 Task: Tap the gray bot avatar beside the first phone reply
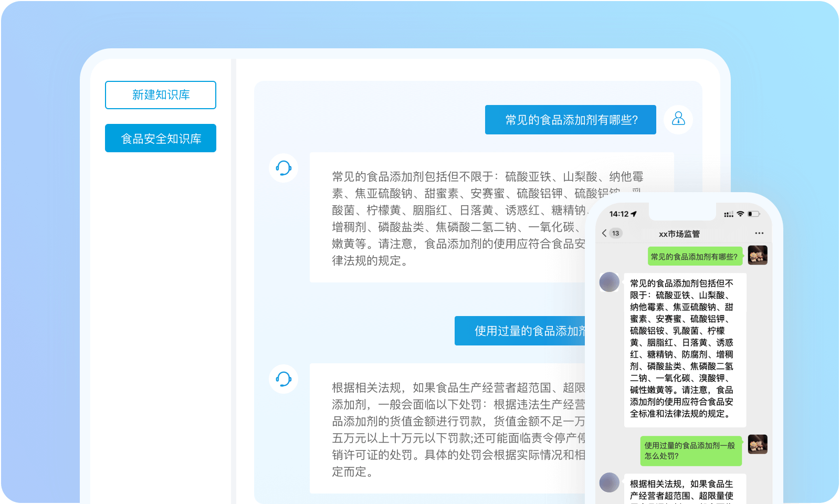pos(610,282)
